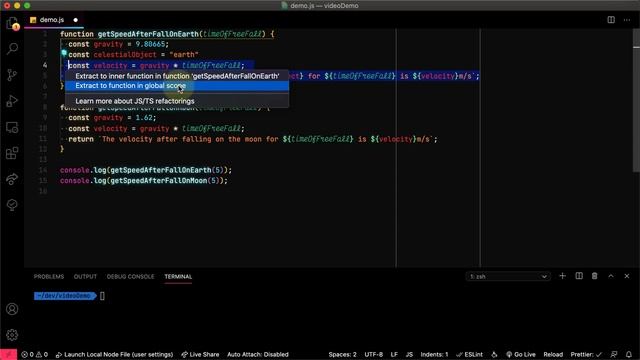Viewport: 640px width, 360px height.
Task: Click the editor vertical scrollbar
Action: (x=636, y=100)
